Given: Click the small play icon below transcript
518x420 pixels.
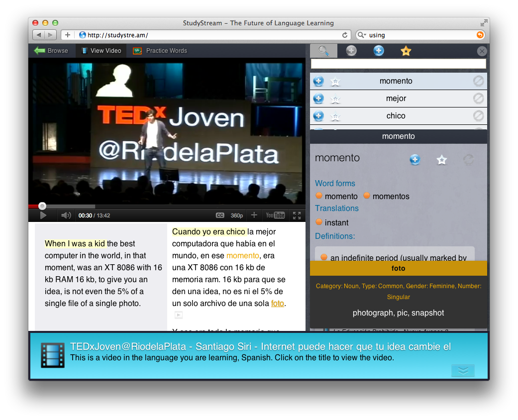Looking at the screenshot, I should 179,315.
